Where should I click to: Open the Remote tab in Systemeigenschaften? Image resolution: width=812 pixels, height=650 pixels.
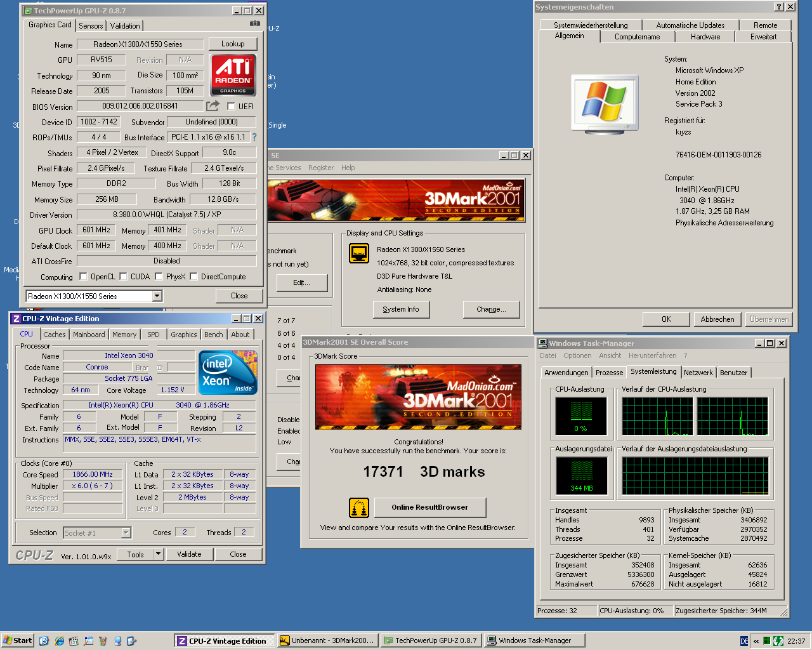click(766, 25)
